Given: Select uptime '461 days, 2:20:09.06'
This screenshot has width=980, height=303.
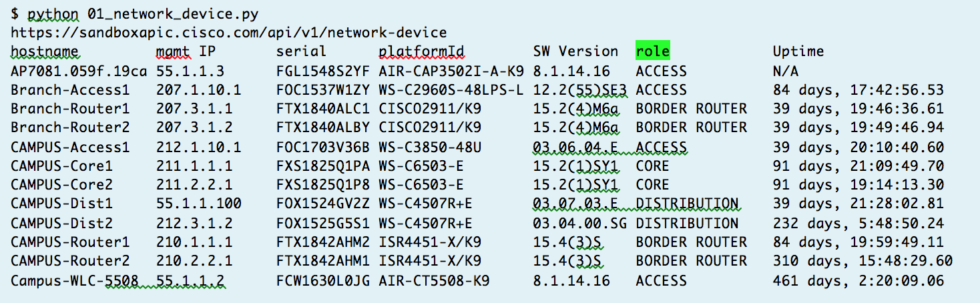Looking at the screenshot, I should [x=859, y=280].
